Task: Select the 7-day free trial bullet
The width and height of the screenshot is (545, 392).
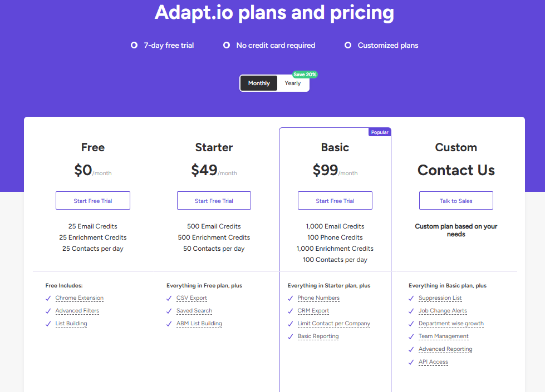Action: pyautogui.click(x=134, y=45)
